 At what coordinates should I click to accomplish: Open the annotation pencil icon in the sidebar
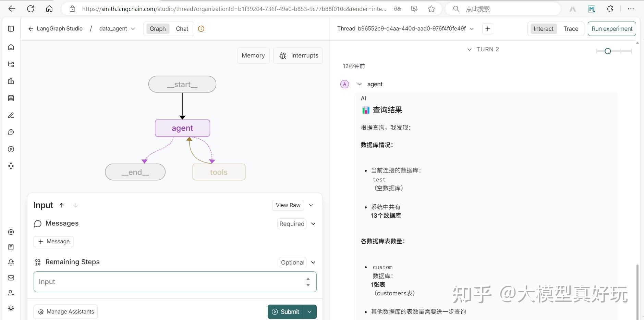coord(11,115)
